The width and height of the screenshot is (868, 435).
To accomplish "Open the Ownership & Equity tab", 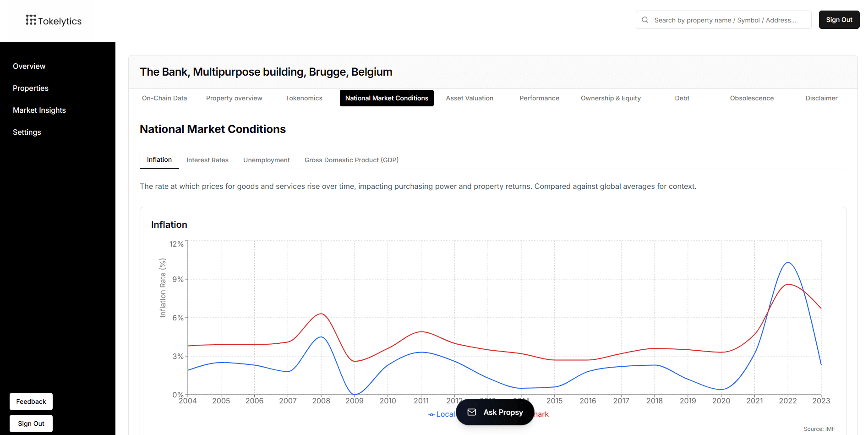I will coord(610,98).
